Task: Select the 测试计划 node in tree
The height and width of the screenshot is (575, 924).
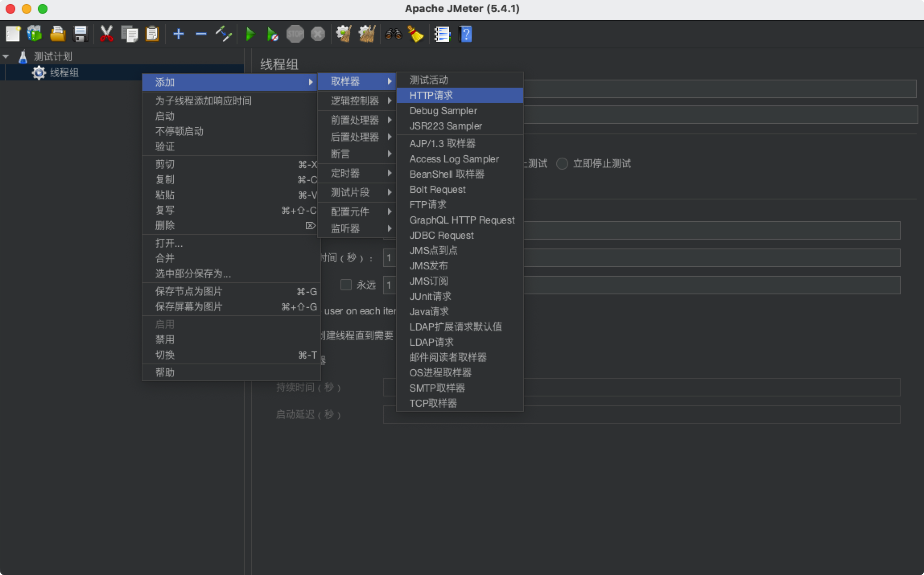Action: click(x=45, y=57)
